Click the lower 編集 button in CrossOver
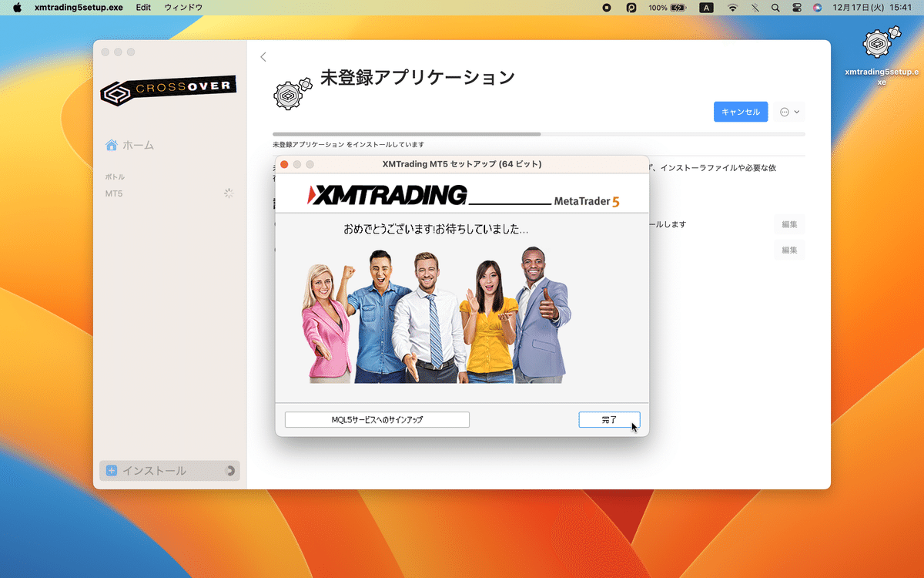The width and height of the screenshot is (924, 578). click(789, 250)
